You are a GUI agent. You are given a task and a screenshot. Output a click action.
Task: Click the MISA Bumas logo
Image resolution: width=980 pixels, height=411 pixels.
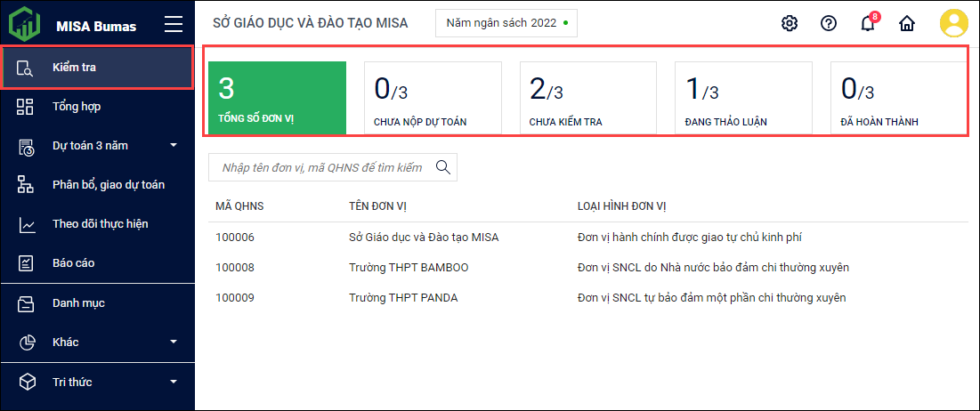[x=25, y=25]
